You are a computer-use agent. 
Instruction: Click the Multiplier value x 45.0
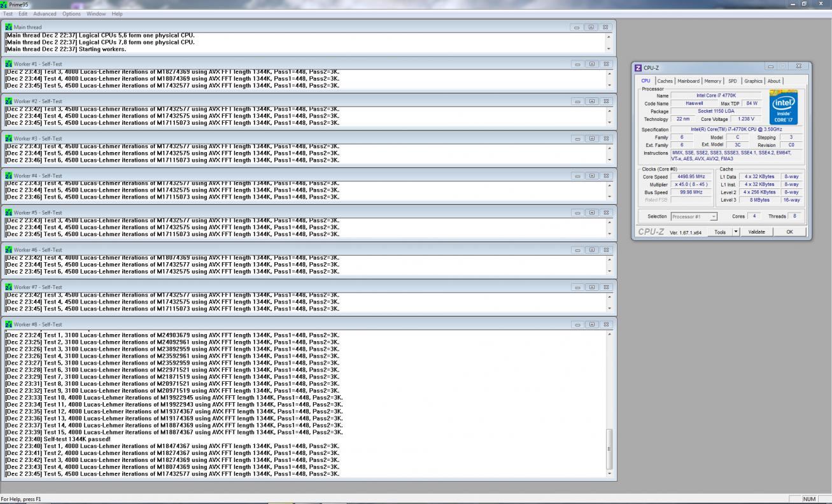(x=691, y=185)
